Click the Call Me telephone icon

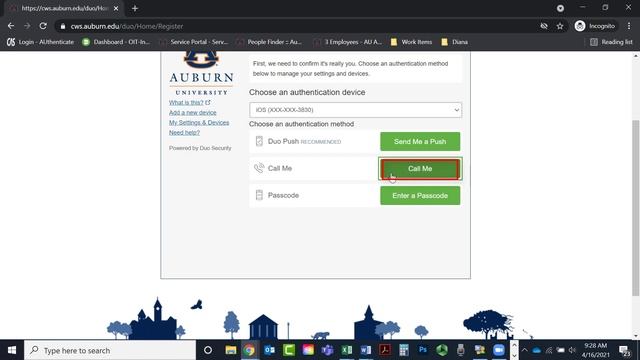pos(259,168)
